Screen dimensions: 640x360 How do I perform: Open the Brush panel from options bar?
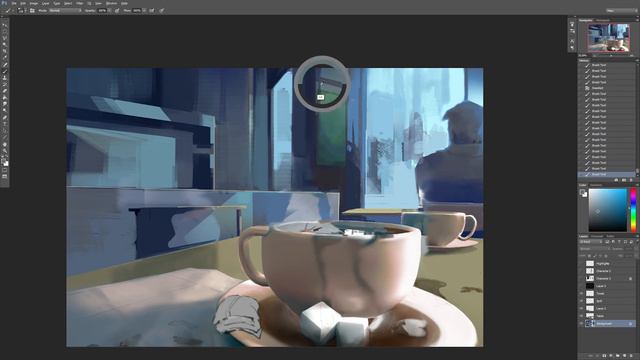[x=32, y=10]
